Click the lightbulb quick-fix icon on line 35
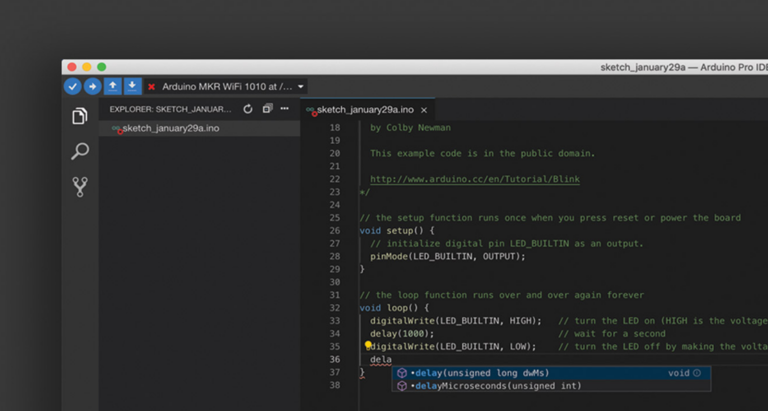Viewport: 768px width, 411px height. pyautogui.click(x=368, y=344)
